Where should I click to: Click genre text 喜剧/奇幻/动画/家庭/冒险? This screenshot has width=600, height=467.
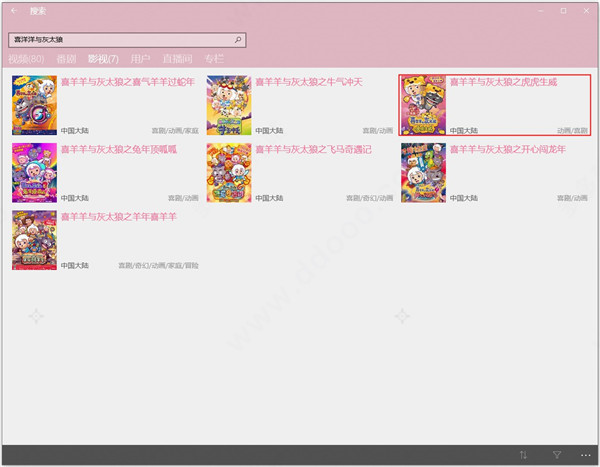tap(158, 266)
